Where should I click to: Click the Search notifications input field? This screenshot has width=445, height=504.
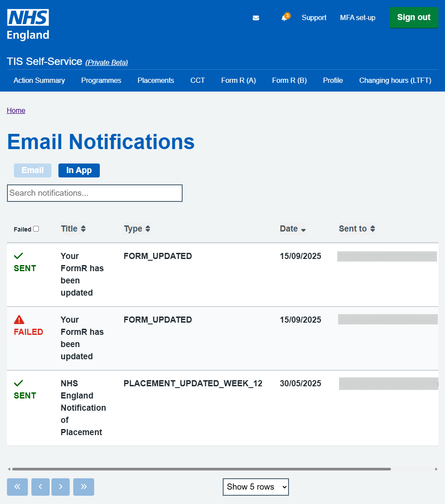[x=95, y=193]
